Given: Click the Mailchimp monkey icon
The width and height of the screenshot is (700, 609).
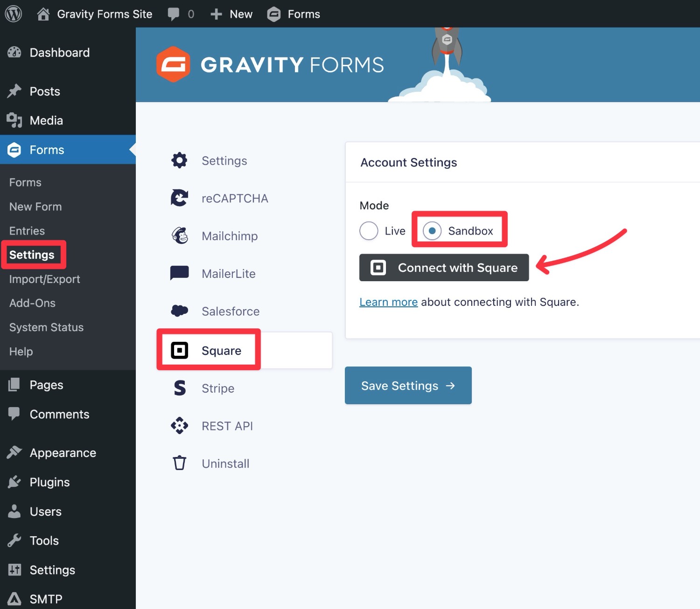Looking at the screenshot, I should pyautogui.click(x=180, y=235).
